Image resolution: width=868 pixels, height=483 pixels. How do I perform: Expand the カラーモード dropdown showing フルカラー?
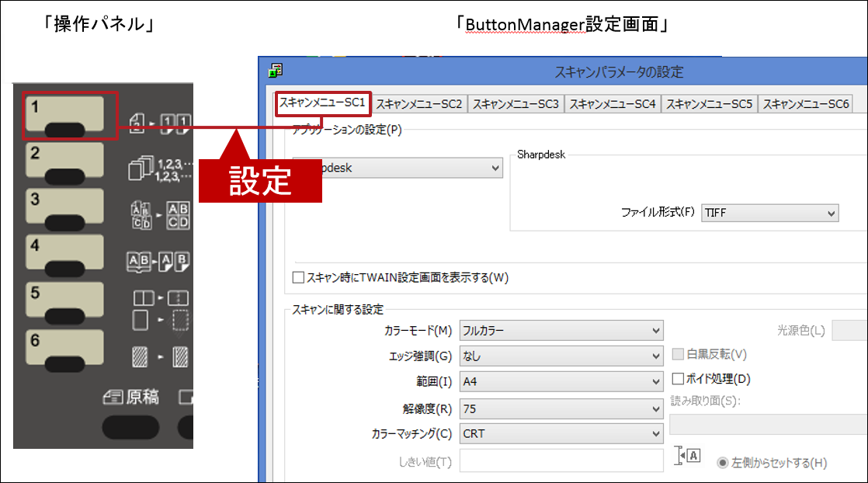561,331
